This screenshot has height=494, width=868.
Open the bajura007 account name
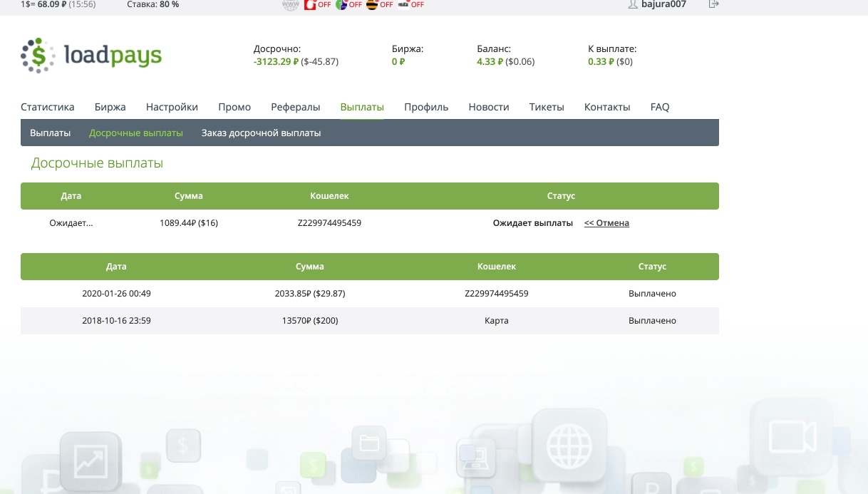663,4
